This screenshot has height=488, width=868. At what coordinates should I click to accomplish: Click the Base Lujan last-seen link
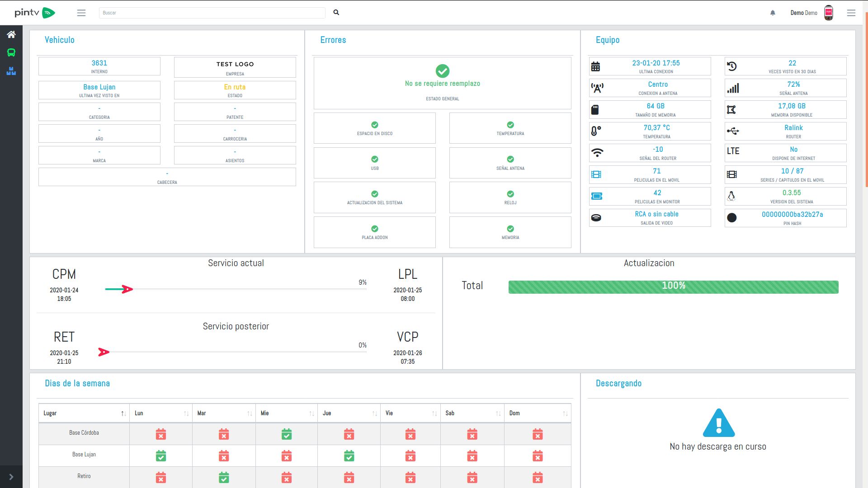(99, 87)
